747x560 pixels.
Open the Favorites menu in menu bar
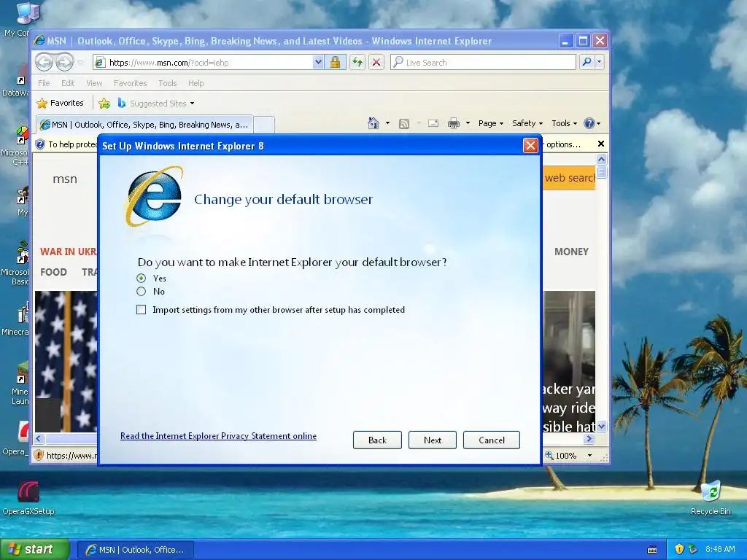(130, 83)
